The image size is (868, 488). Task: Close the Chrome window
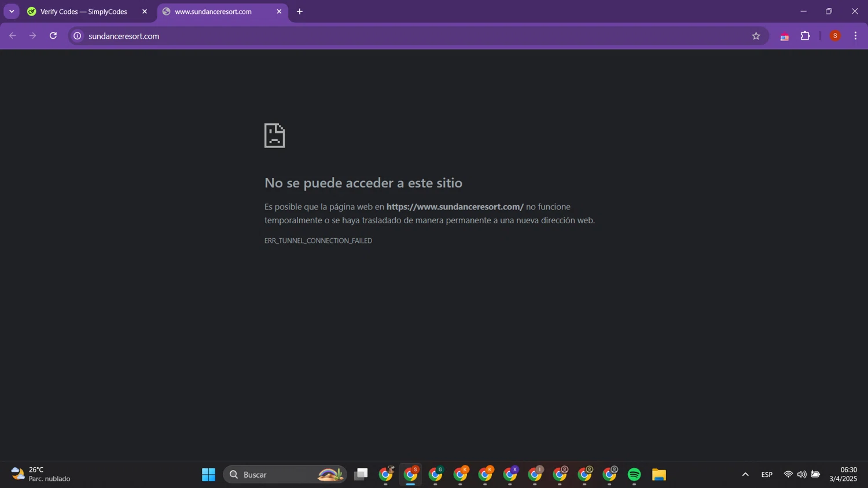pos(855,12)
